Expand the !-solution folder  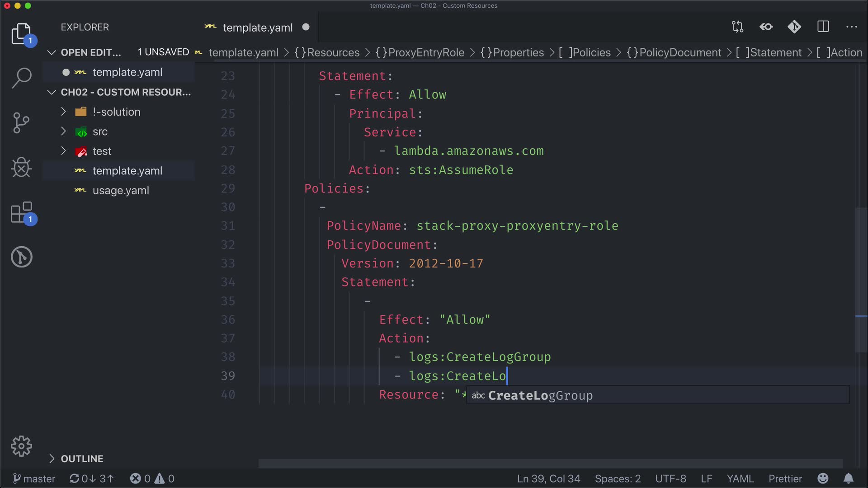(x=116, y=112)
